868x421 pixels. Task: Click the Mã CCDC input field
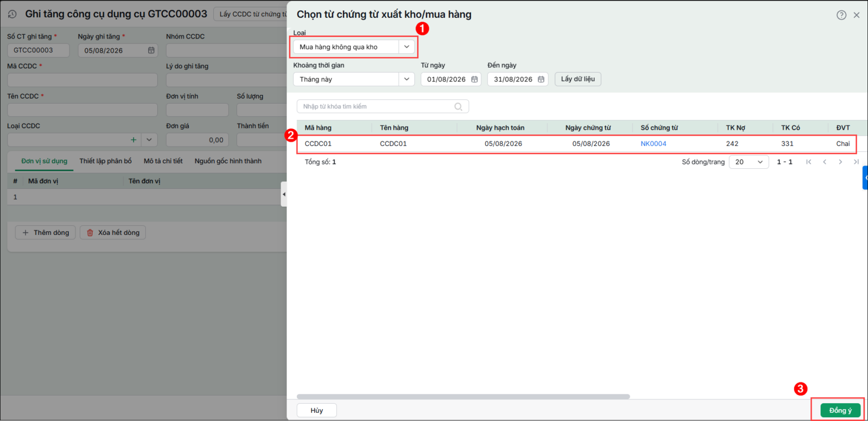82,80
